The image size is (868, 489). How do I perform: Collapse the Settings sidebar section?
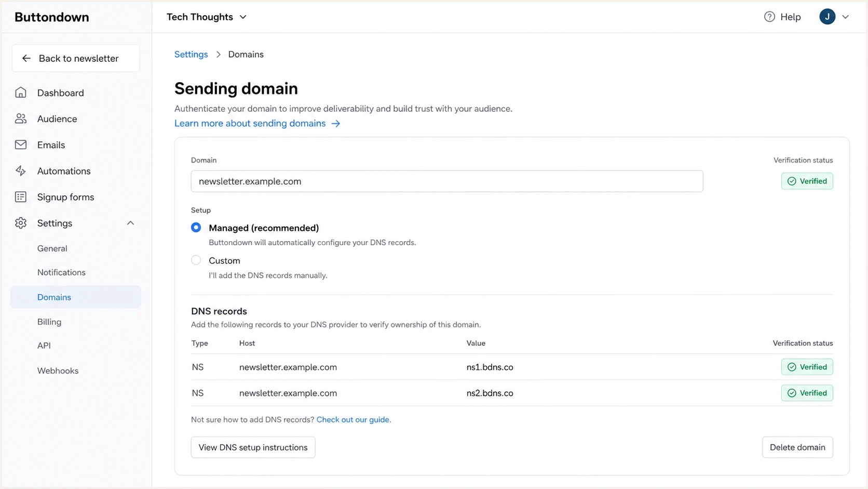point(130,223)
